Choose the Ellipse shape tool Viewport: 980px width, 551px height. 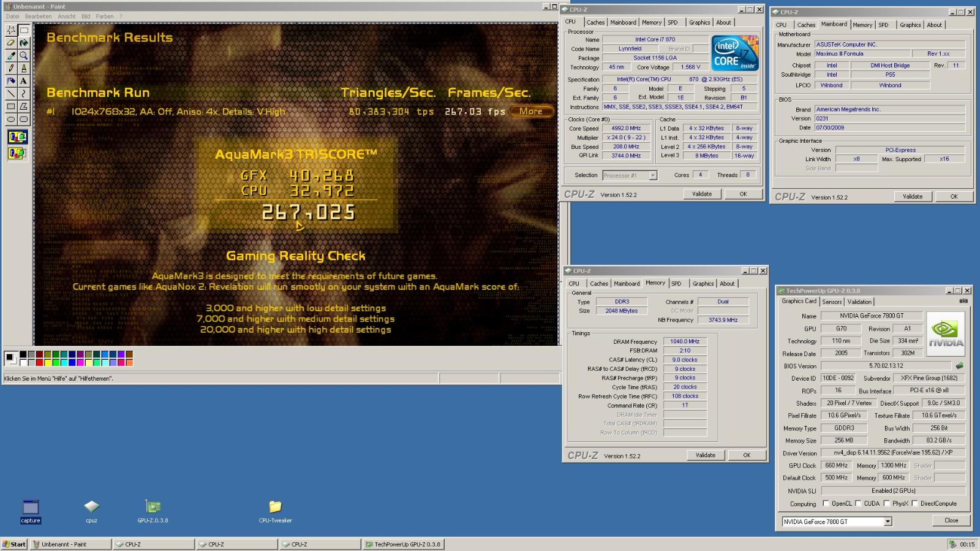[x=11, y=120]
